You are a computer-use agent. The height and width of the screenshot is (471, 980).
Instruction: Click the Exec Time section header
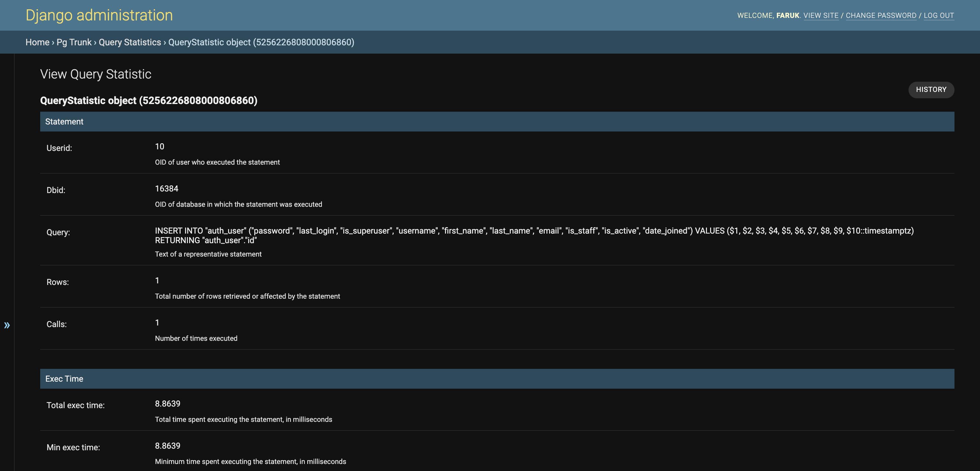64,378
